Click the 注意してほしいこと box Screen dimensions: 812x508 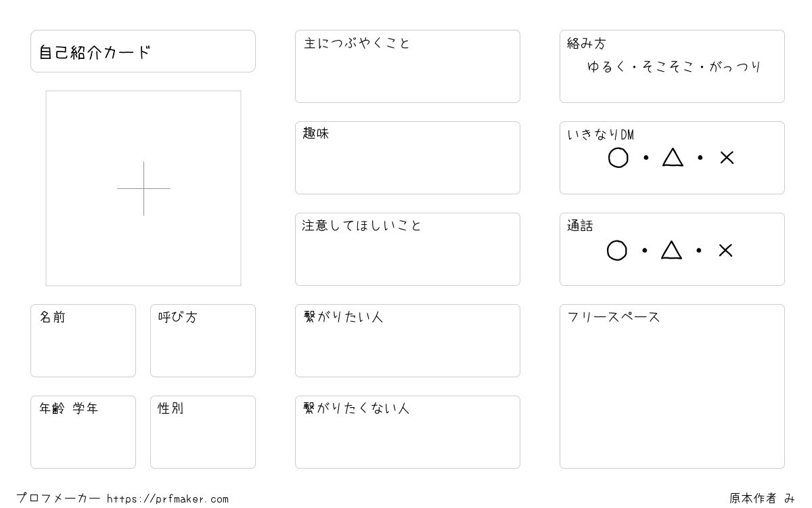click(x=407, y=249)
